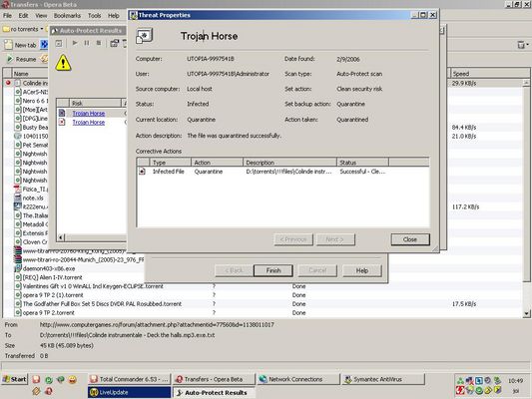Open the Edit menu in Opera
532x399 pixels.
pyautogui.click(x=23, y=16)
